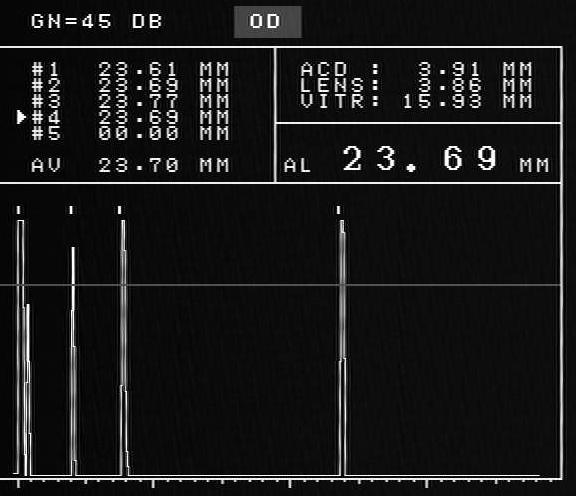Click the GN=45 DB gain readout
576x496 pixels.
(97, 21)
